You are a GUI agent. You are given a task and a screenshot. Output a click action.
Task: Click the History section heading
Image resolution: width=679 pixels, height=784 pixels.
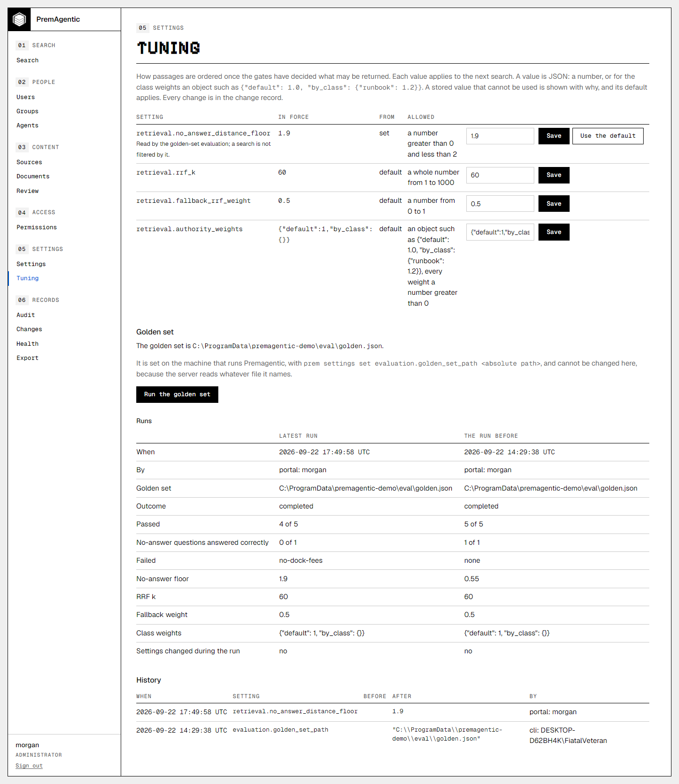click(149, 680)
